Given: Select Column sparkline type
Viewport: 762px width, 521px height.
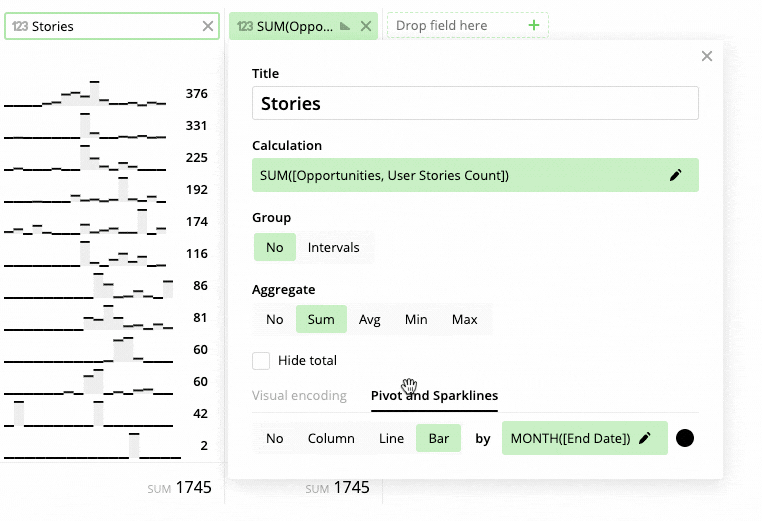Looking at the screenshot, I should [x=331, y=438].
